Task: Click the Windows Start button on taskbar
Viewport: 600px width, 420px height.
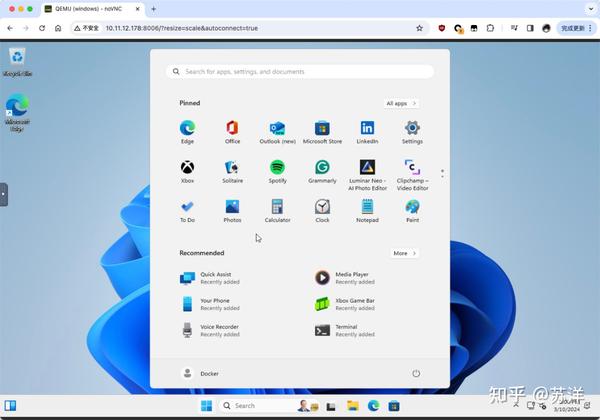Action: click(x=206, y=406)
